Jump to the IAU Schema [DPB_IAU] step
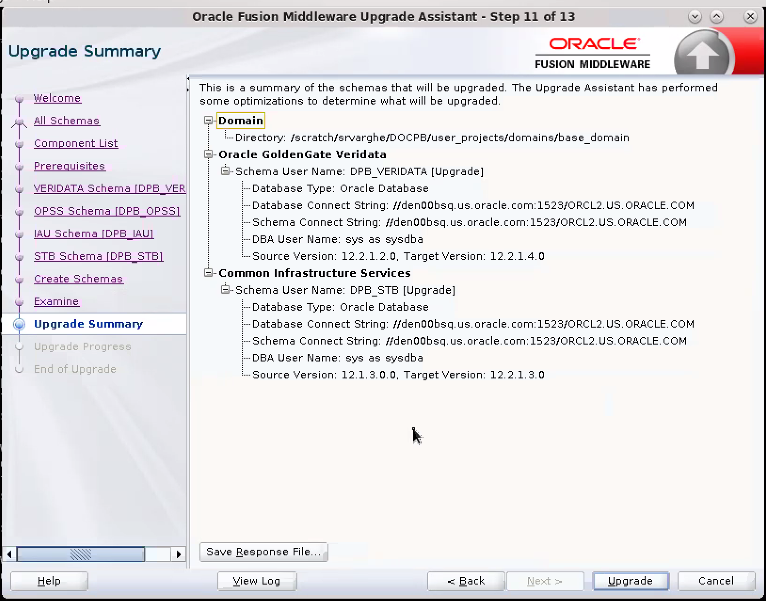This screenshot has height=601, width=766. coord(94,234)
